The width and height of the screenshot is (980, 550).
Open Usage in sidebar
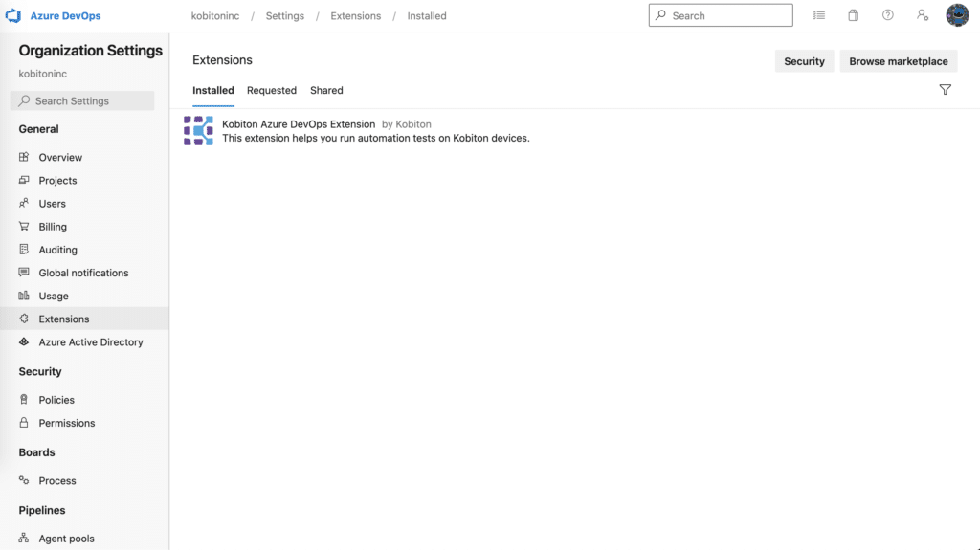(x=54, y=296)
